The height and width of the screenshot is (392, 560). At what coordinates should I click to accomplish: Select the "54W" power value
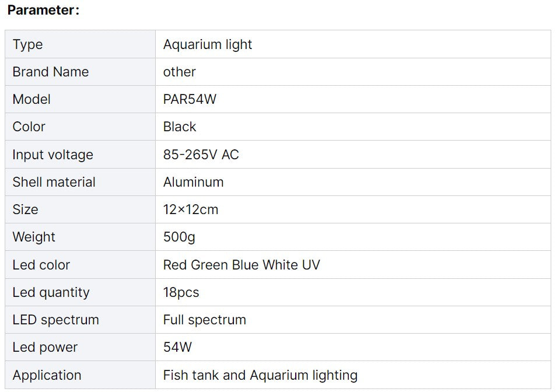[x=177, y=348]
